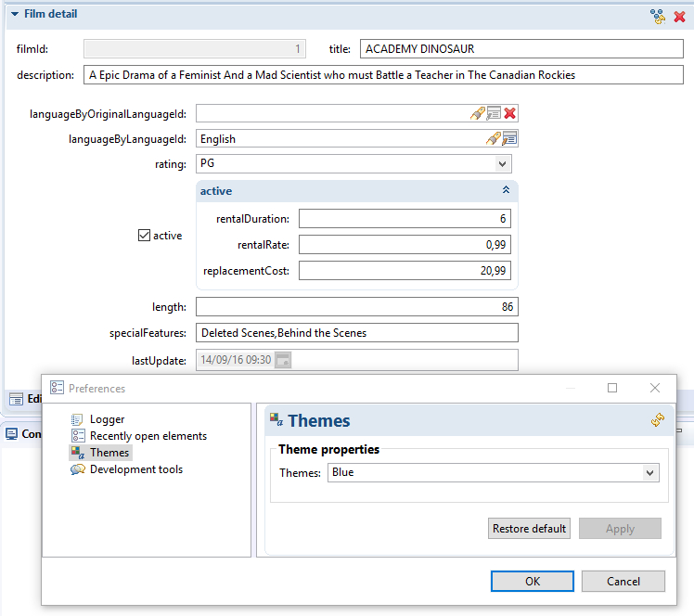
Task: Clear the languageByOriginalLanguageId value with red X
Action: tap(509, 113)
